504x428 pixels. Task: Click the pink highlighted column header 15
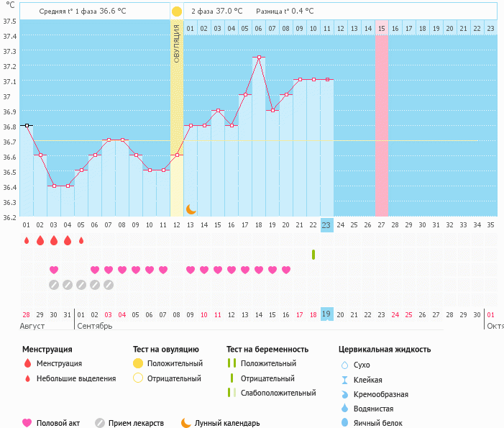pos(381,28)
